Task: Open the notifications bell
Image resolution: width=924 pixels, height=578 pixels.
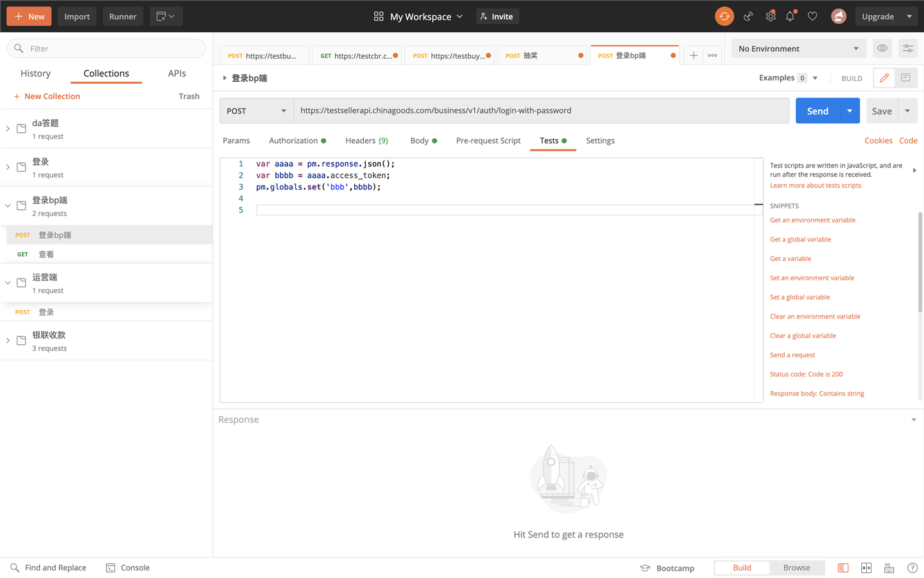Action: 791,17
